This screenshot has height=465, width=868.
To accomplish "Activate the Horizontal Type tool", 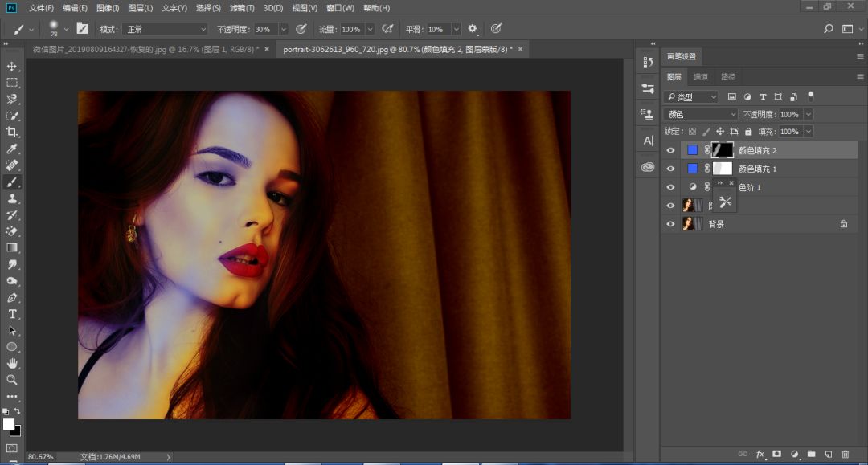I will click(12, 313).
